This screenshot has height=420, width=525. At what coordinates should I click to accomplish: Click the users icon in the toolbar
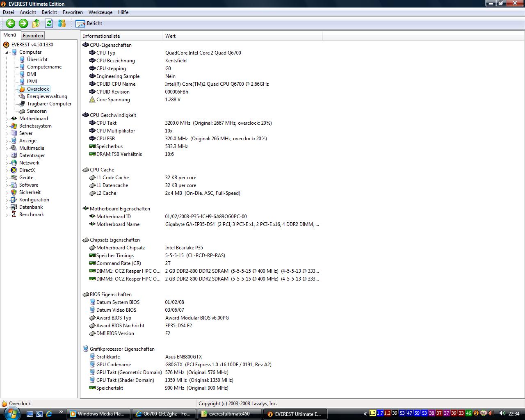pos(62,23)
